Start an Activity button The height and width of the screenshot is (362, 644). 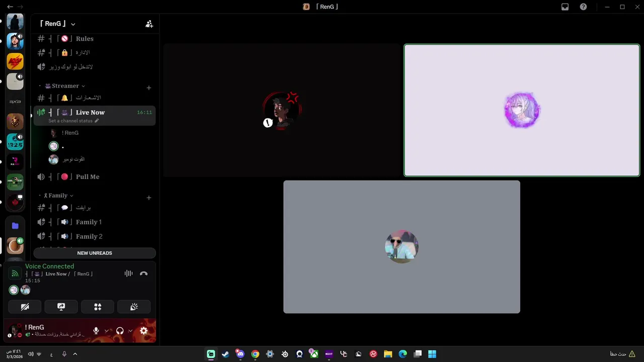98,307
